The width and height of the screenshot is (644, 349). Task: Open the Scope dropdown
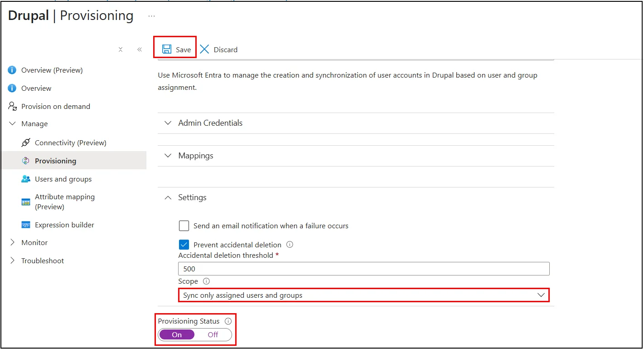tap(364, 295)
